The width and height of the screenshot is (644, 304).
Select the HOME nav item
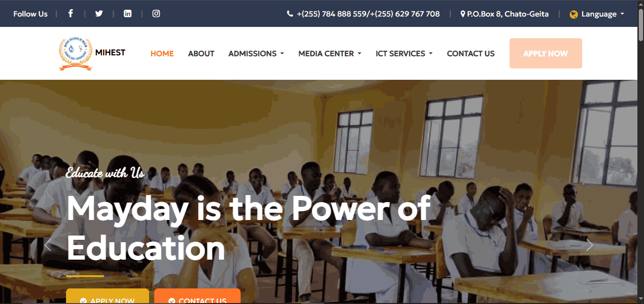tap(162, 53)
